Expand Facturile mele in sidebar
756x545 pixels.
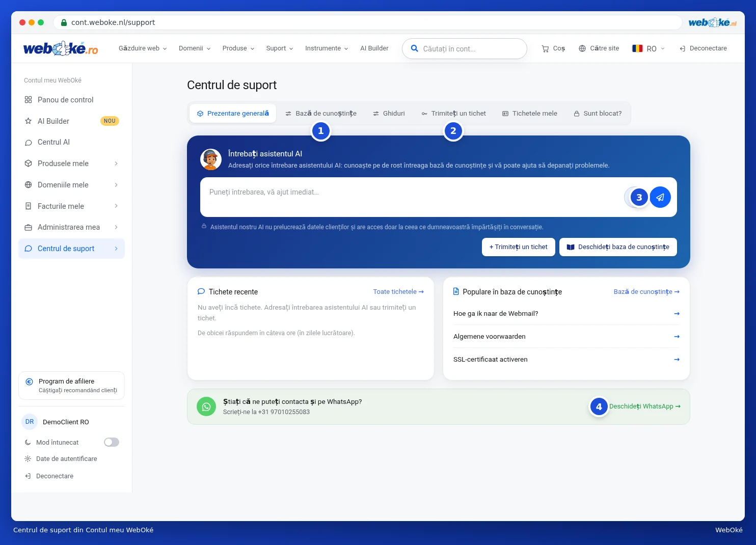71,206
